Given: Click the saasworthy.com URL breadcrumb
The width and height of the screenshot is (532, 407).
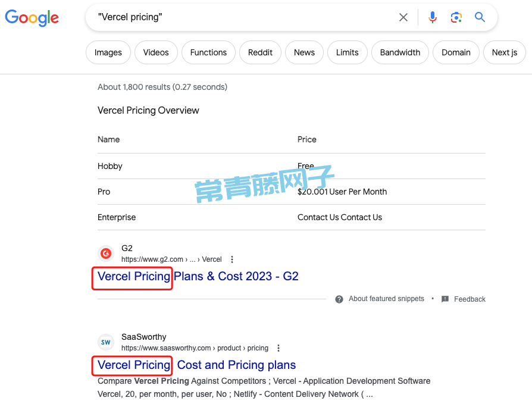Looking at the screenshot, I should pyautogui.click(x=195, y=348).
